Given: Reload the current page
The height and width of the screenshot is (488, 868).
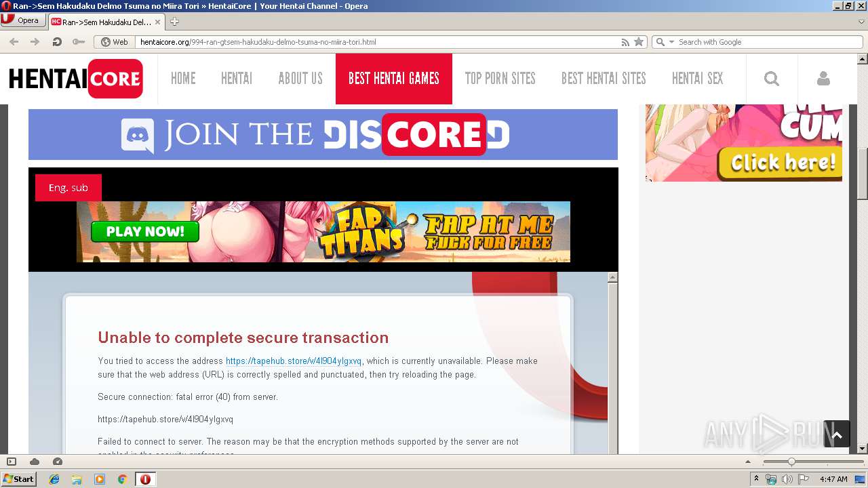Looking at the screenshot, I should (x=57, y=42).
